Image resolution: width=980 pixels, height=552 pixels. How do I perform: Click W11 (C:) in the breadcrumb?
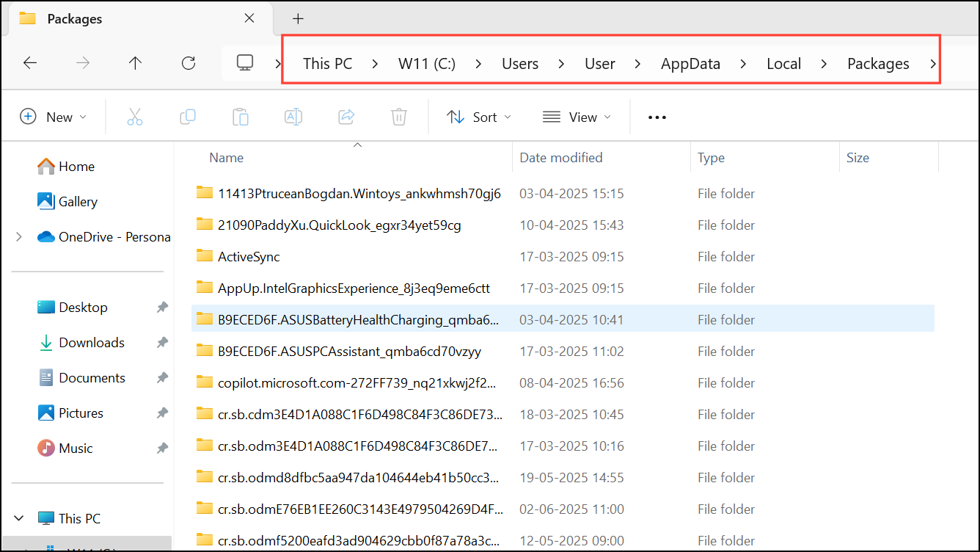coord(427,64)
